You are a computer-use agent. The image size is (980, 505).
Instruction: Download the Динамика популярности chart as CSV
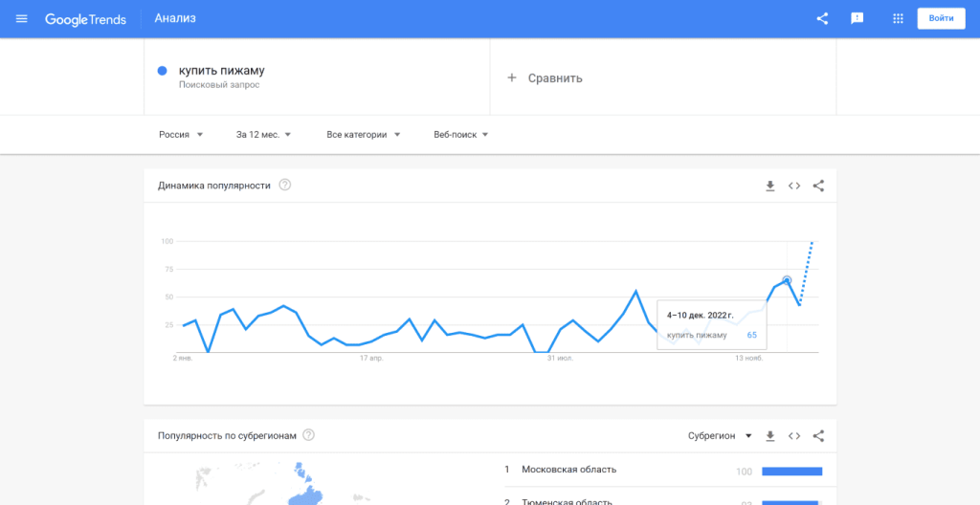(x=769, y=186)
